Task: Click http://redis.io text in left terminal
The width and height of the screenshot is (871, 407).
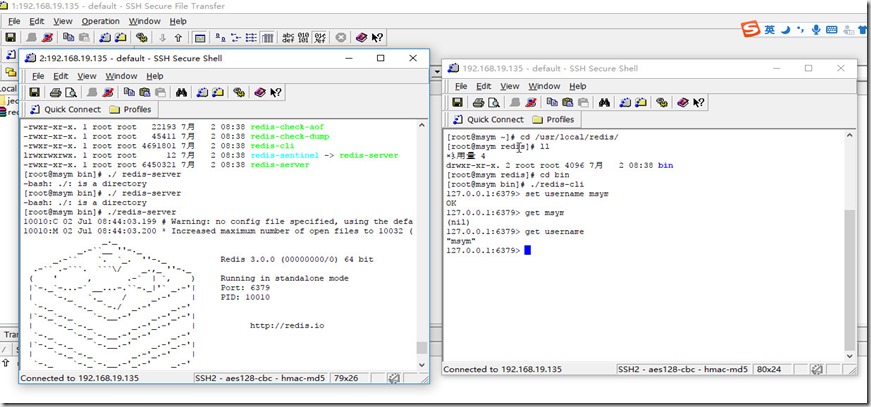Action: (x=287, y=325)
